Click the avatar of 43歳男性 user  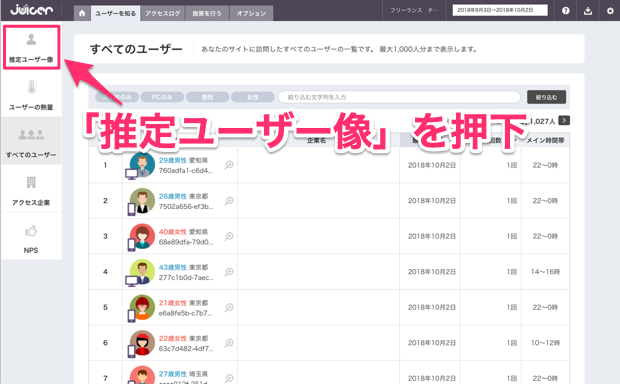click(142, 272)
